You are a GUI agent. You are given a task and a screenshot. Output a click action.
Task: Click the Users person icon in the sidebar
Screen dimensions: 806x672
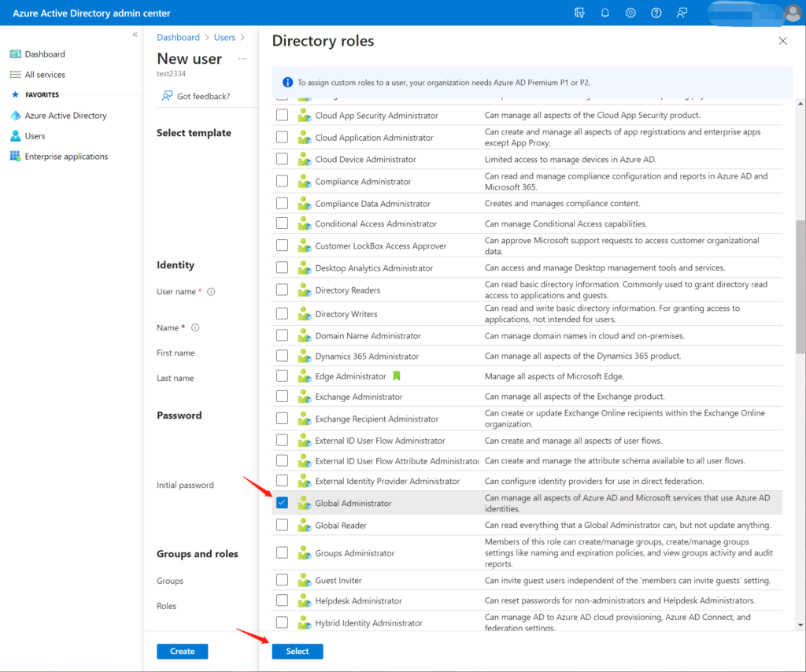point(16,136)
